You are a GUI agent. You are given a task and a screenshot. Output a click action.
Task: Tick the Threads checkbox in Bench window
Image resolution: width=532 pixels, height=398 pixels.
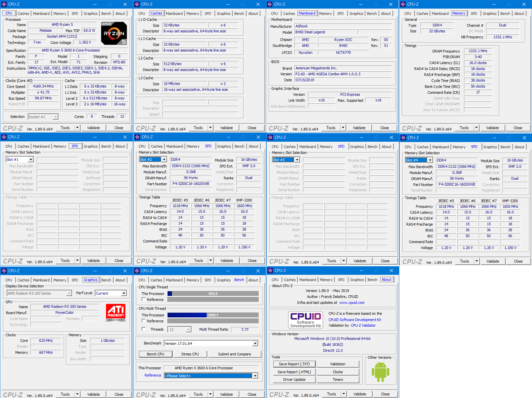[144, 329]
